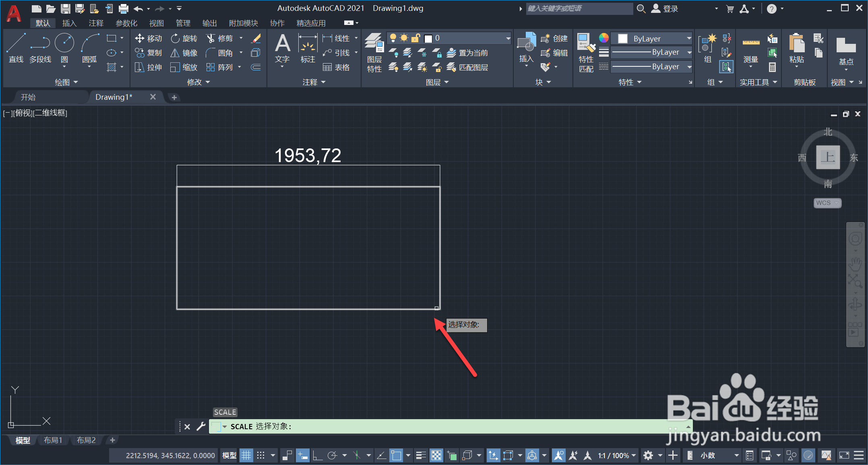Toggle snap mode dots in status bar
The height and width of the screenshot is (465, 868).
click(x=261, y=455)
